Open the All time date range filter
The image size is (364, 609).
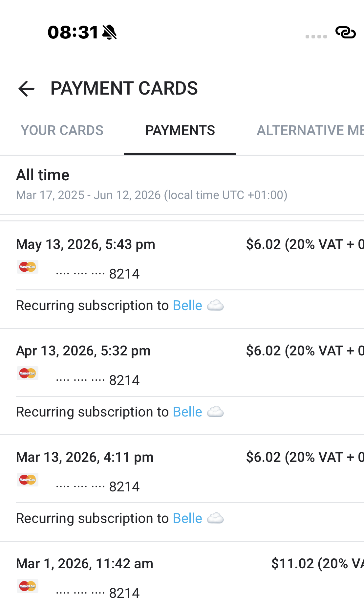click(182, 185)
